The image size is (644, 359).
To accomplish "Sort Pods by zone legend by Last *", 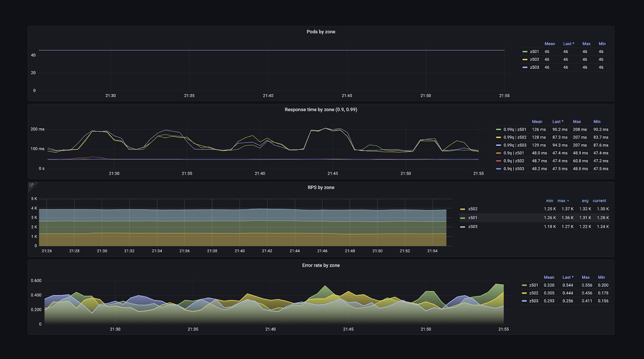I will (568, 44).
